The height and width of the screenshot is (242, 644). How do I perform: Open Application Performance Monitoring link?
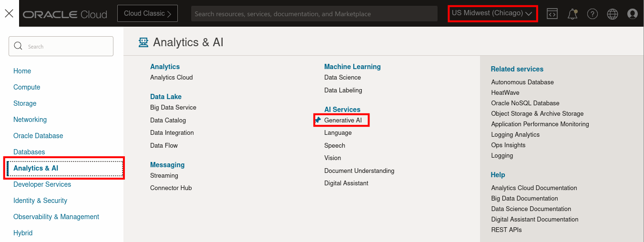tap(540, 124)
